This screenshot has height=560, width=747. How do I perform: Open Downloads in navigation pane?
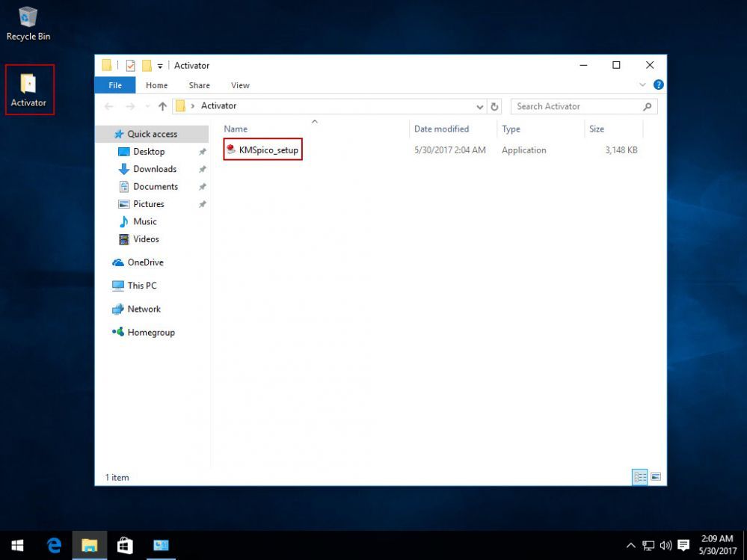click(155, 169)
